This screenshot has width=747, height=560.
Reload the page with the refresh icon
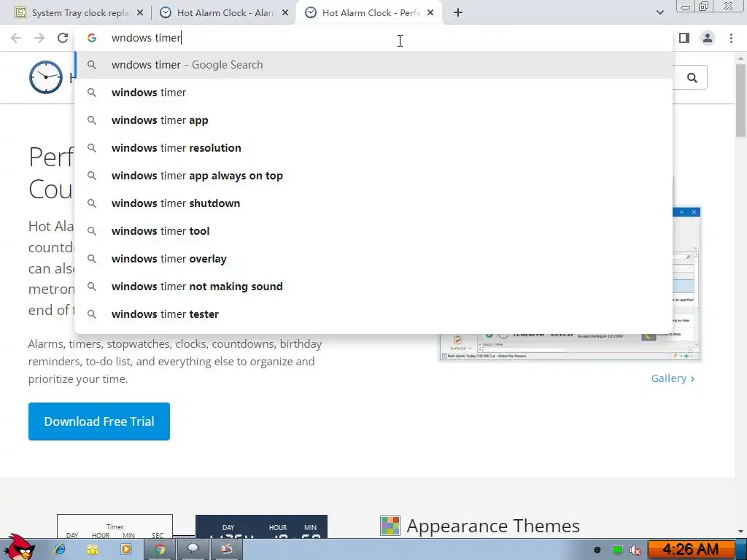pyautogui.click(x=63, y=38)
